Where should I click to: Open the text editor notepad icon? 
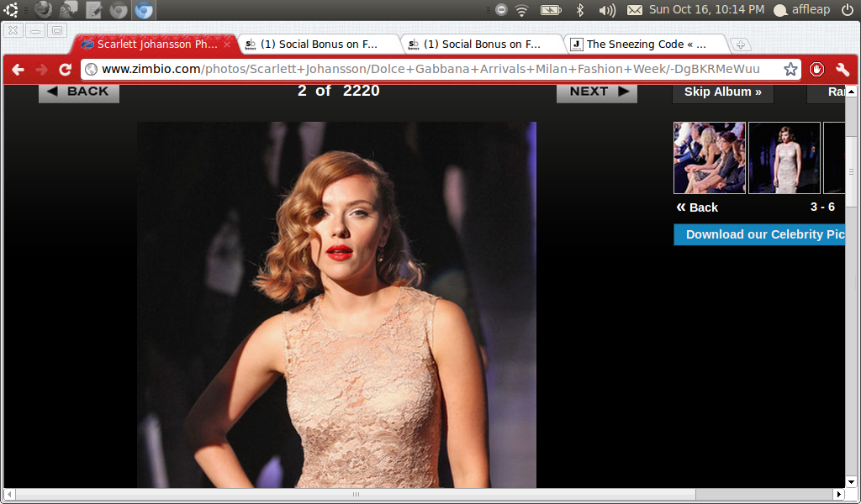94,10
